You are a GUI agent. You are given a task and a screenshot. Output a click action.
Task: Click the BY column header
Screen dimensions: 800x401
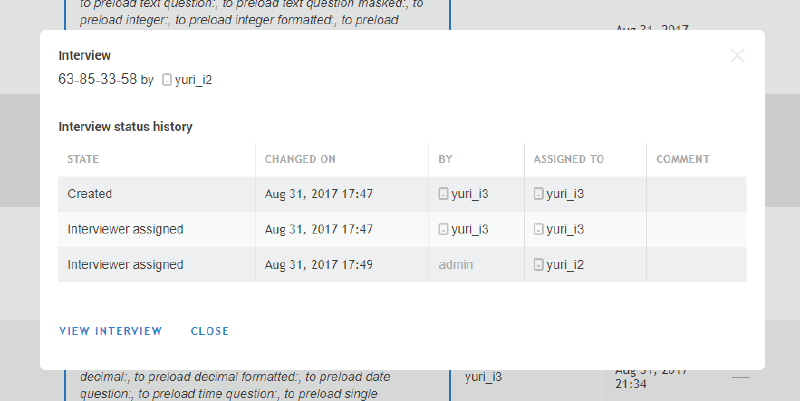coord(446,159)
